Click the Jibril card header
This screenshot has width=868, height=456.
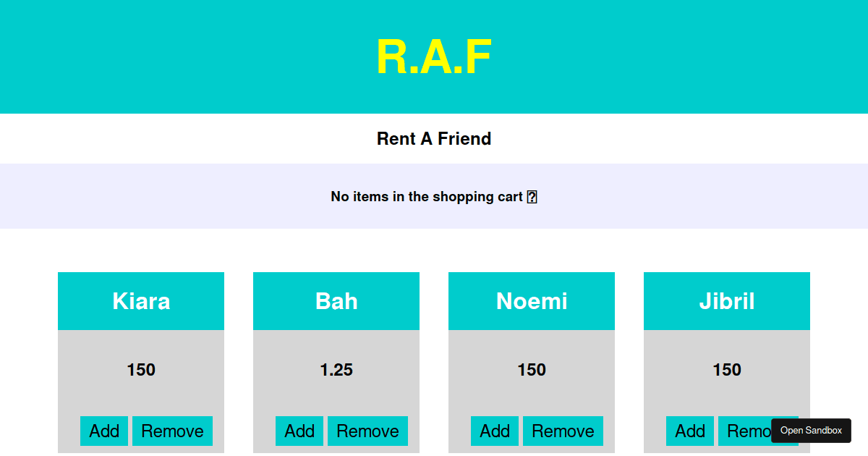coord(726,300)
